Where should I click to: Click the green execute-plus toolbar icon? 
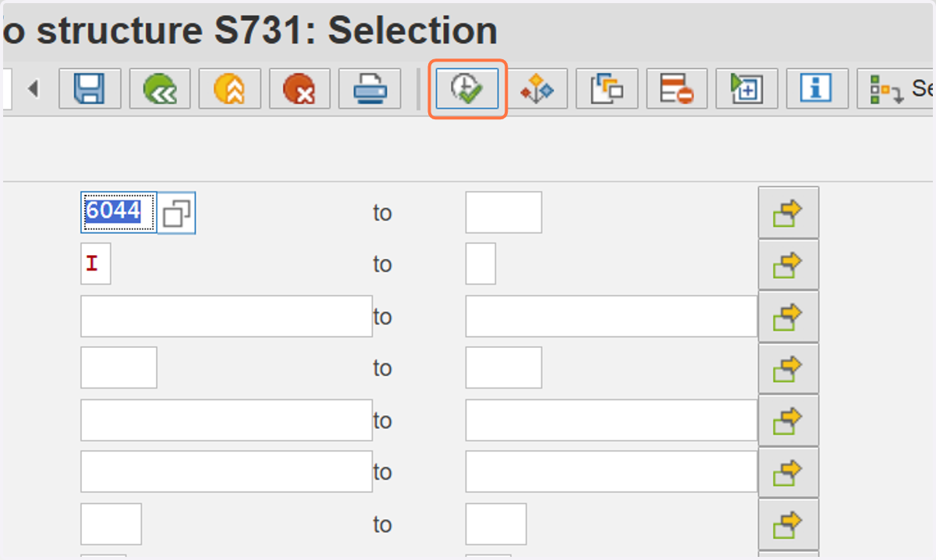pyautogui.click(x=747, y=88)
